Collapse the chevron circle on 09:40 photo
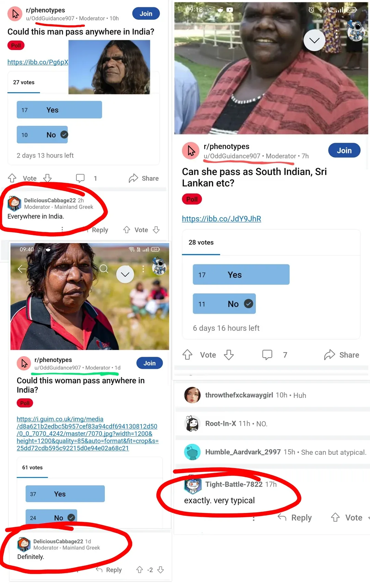 (x=125, y=274)
